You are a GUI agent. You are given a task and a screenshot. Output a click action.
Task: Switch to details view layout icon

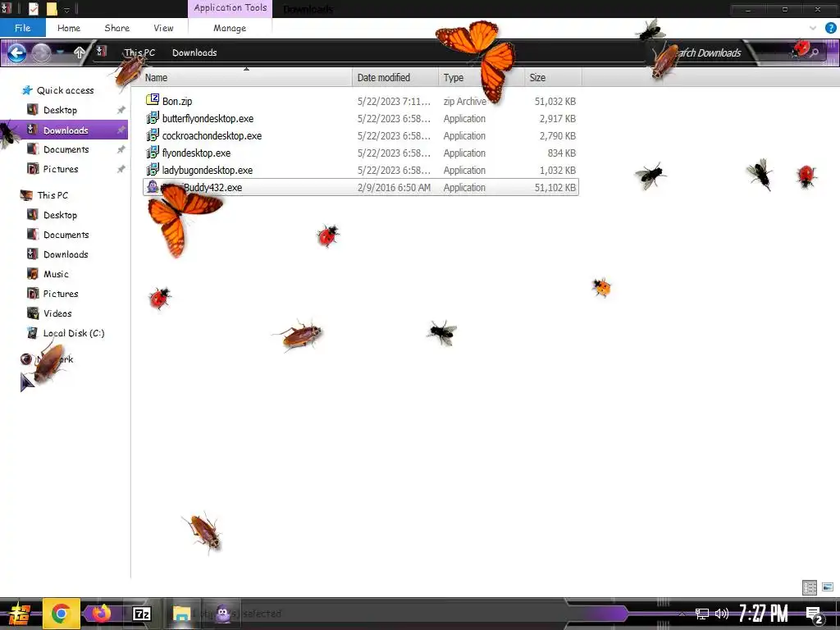tap(810, 587)
